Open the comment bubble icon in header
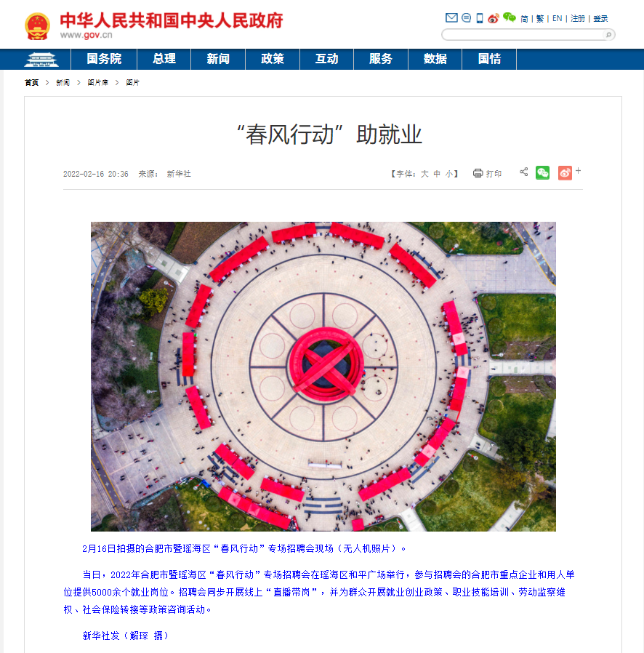This screenshot has width=644, height=653. pos(466,17)
